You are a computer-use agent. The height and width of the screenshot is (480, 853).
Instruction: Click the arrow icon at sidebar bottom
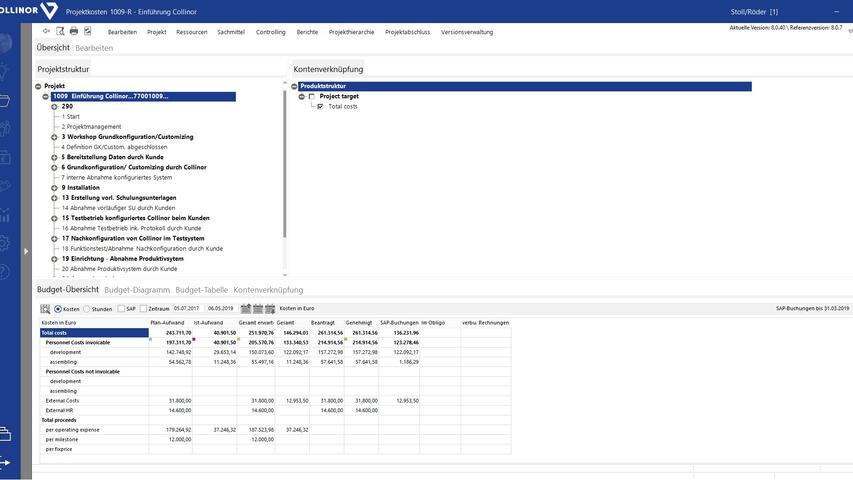(6, 462)
